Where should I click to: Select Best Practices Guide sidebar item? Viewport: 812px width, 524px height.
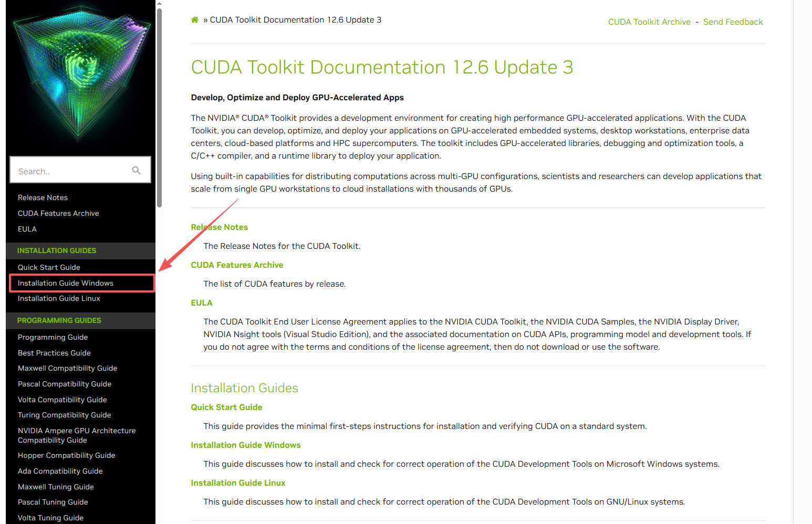click(54, 353)
